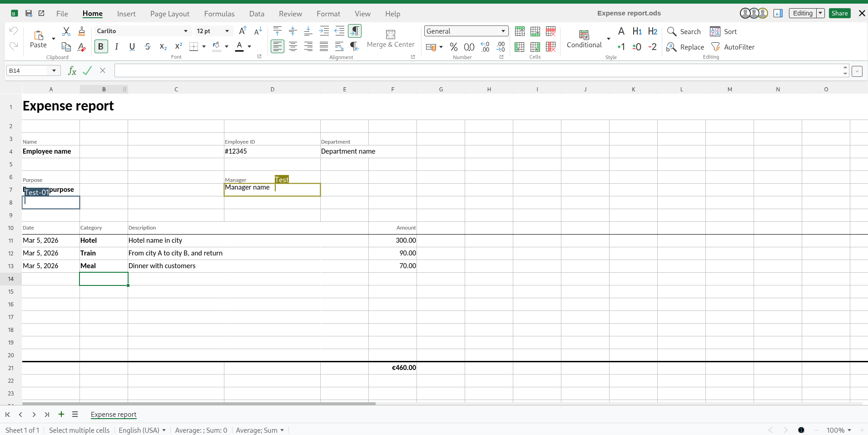Increase font size with the grow icon
Image resolution: width=868 pixels, height=435 pixels.
[242, 31]
